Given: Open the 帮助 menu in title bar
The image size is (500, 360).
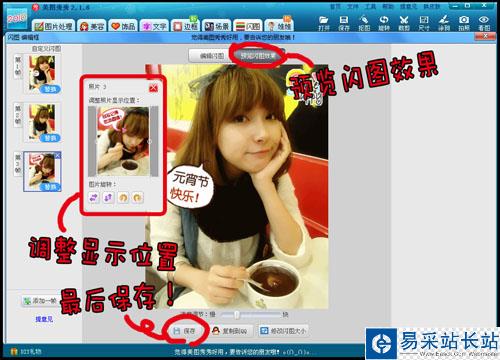Looking at the screenshot, I should coord(388,6).
